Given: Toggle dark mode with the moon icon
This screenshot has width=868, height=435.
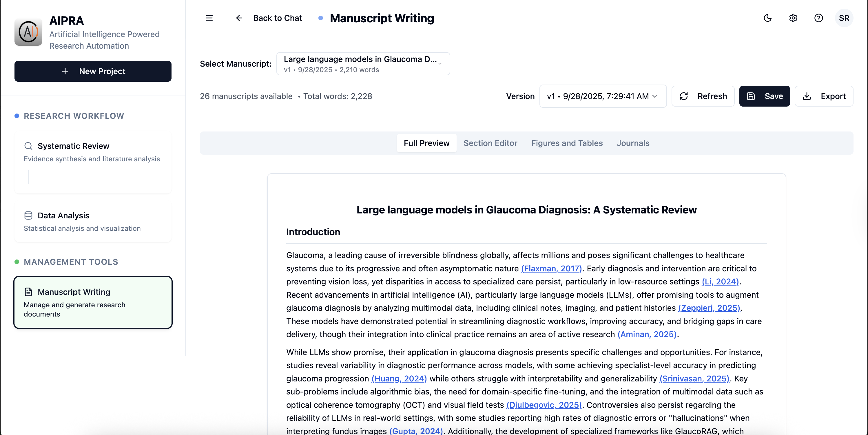Looking at the screenshot, I should 767,18.
